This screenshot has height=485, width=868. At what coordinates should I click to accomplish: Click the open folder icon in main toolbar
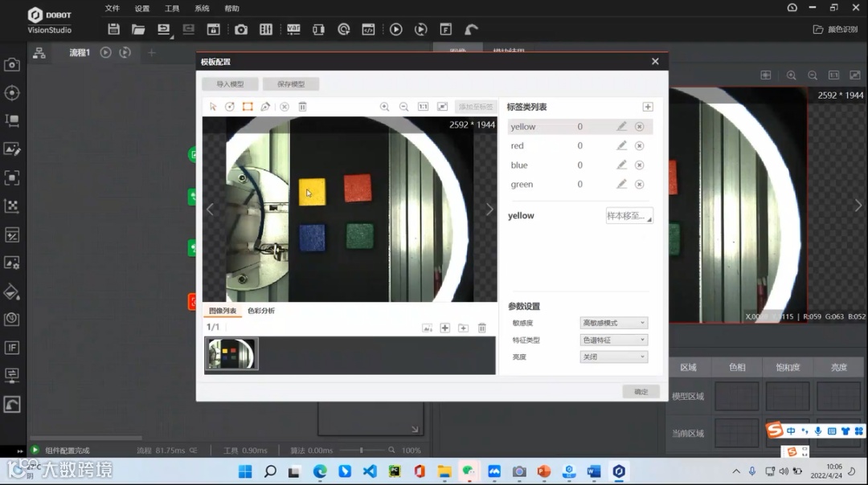(138, 30)
